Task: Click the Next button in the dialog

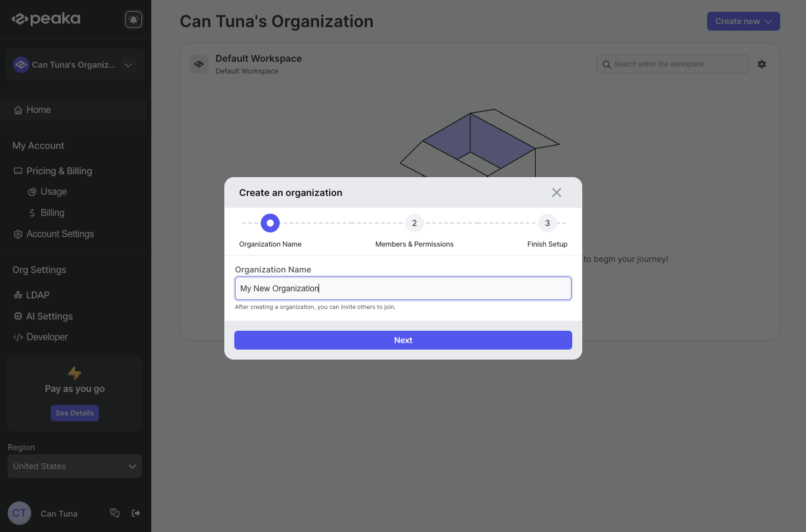Action: (x=403, y=340)
